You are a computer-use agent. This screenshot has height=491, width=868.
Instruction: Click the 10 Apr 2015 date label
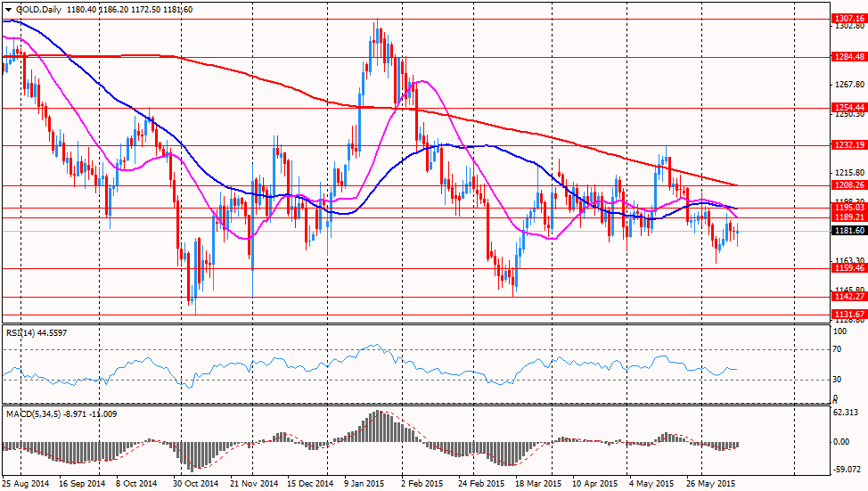595,483
